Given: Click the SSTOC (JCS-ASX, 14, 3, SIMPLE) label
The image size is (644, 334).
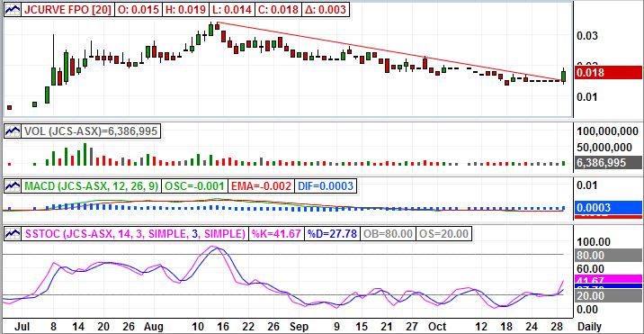Looking at the screenshot, I should click(136, 234).
